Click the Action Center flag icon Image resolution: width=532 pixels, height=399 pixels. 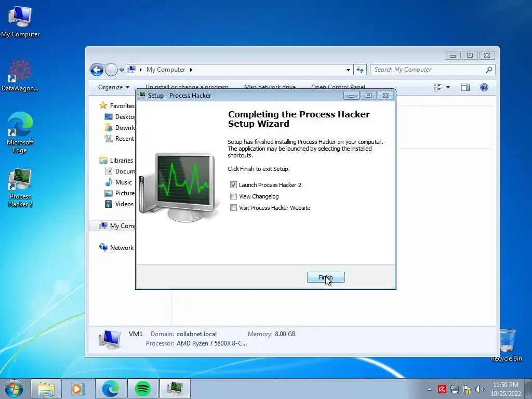pyautogui.click(x=467, y=389)
